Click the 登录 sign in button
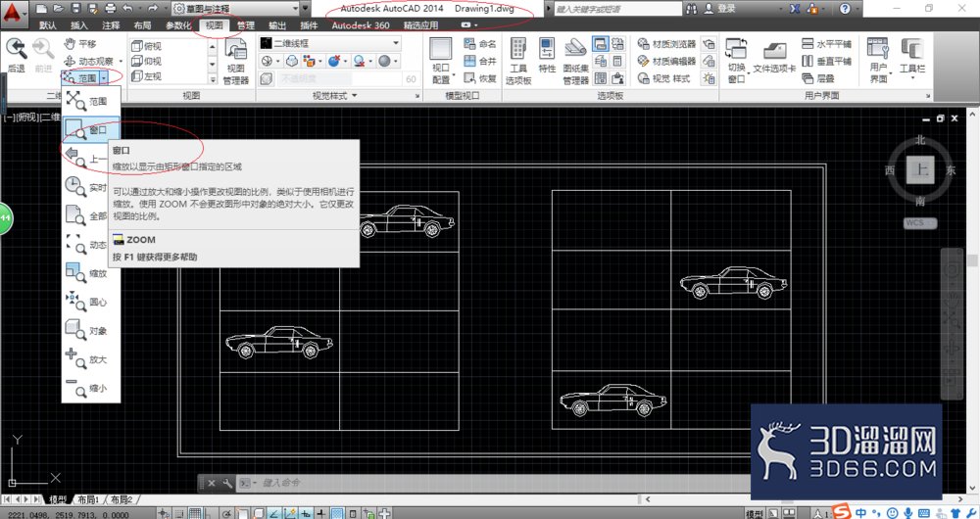This screenshot has height=519, width=980. (720, 9)
